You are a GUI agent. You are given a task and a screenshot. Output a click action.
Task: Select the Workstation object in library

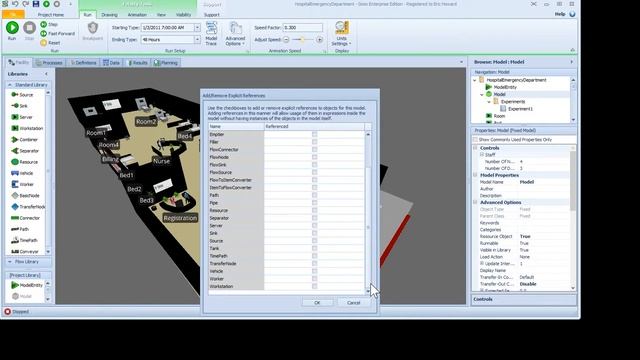point(27,128)
